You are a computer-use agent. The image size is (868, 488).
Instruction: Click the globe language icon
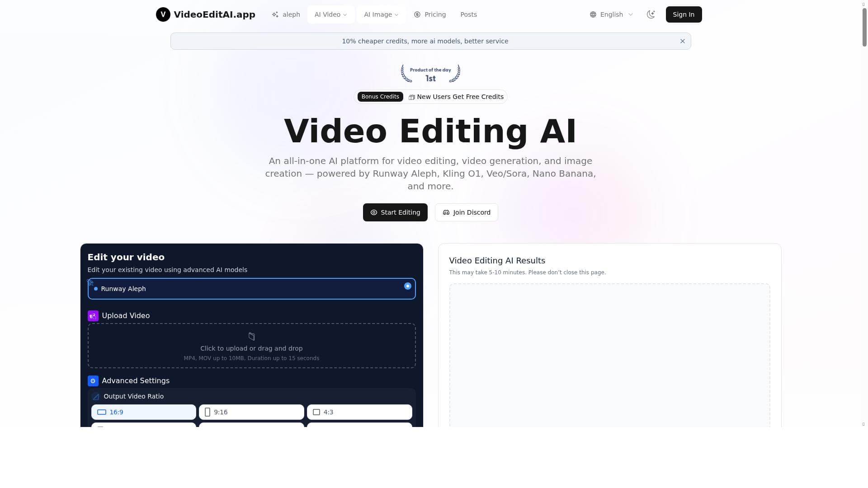593,14
